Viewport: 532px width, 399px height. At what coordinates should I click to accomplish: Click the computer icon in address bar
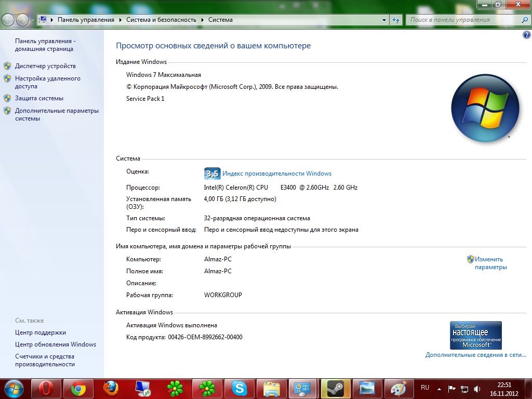[43, 19]
